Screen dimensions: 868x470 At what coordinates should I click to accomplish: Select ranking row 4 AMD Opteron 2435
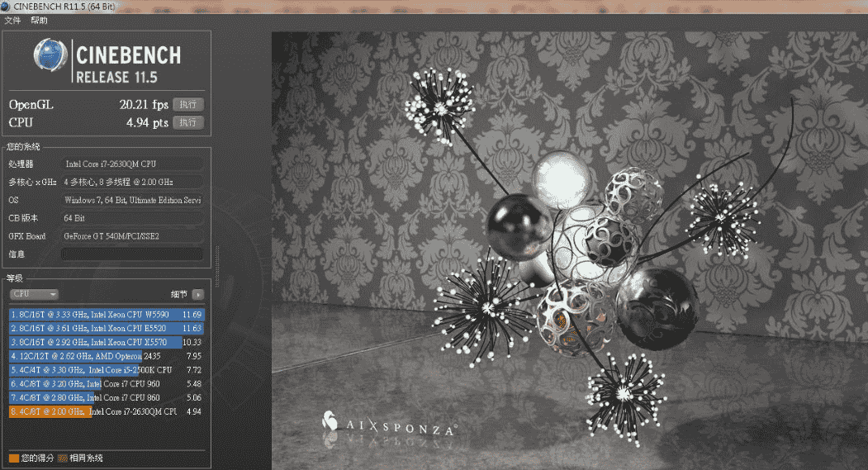(107, 356)
